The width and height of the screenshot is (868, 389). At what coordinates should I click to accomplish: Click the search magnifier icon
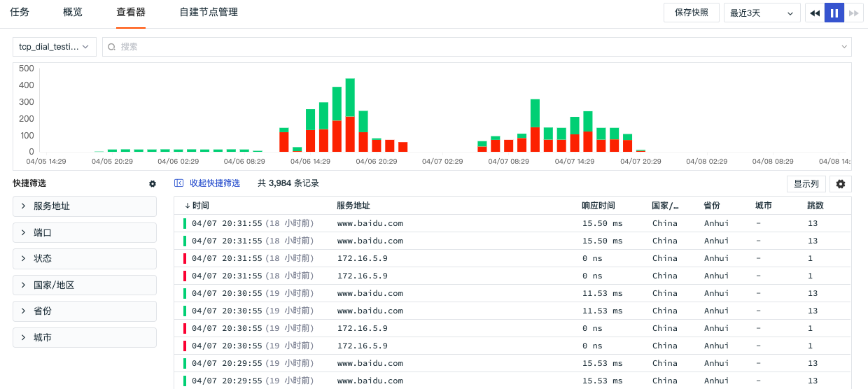(112, 47)
